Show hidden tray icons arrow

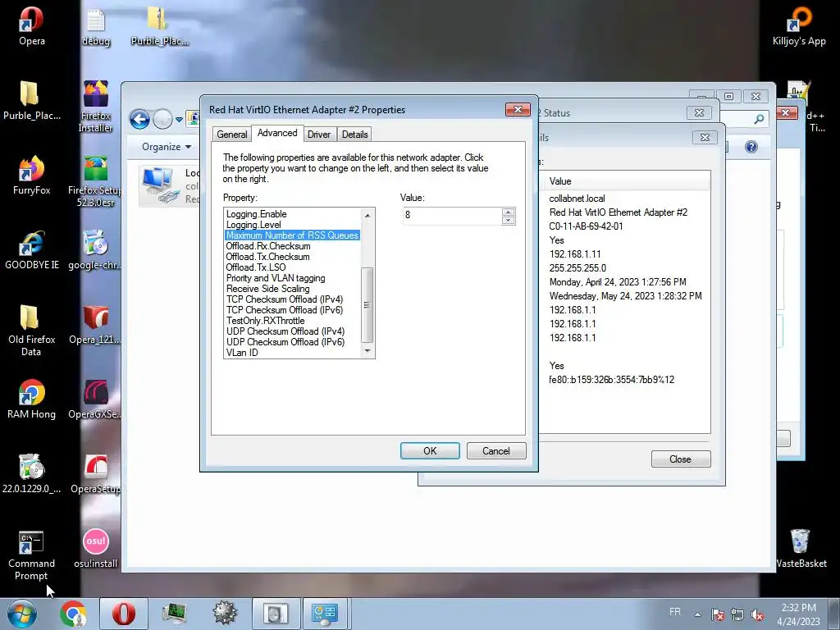pos(697,614)
